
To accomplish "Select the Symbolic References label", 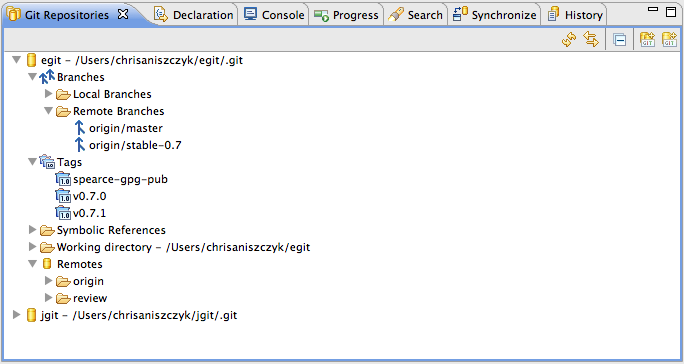I will pos(111,230).
